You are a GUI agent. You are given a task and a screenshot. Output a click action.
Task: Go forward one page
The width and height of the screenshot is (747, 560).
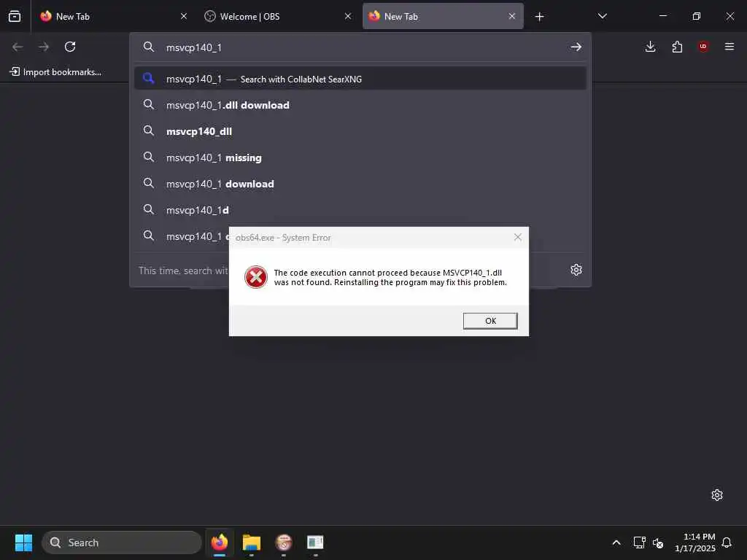click(x=44, y=47)
